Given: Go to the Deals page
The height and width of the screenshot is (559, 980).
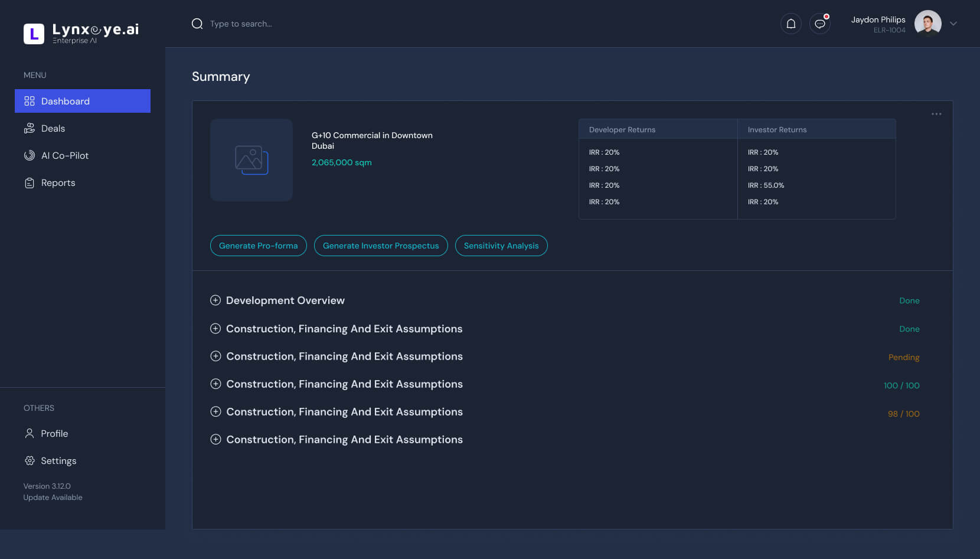Looking at the screenshot, I should tap(53, 128).
